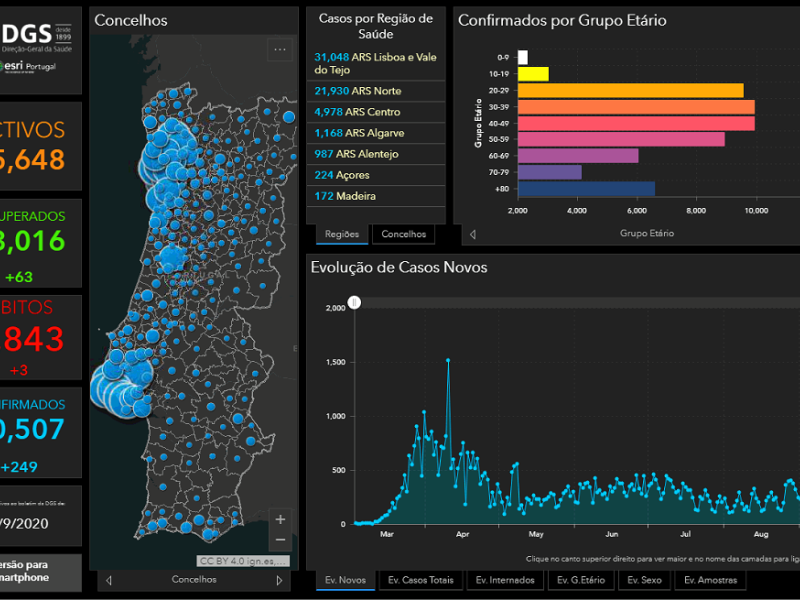Click the 30-39 age group bar
800x600 pixels.
pos(636,106)
